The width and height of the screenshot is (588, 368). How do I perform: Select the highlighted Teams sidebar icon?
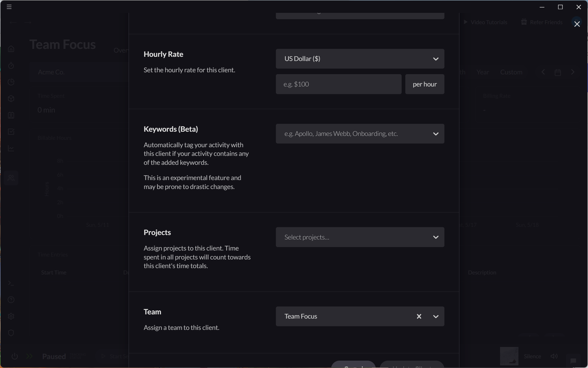11,178
